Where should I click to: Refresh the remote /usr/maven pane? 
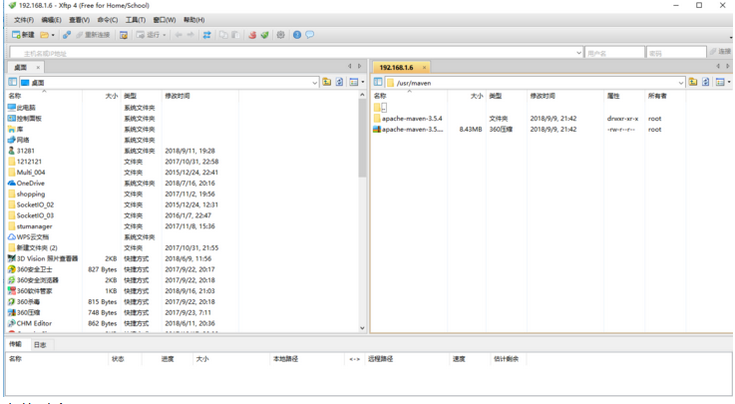tap(705, 82)
